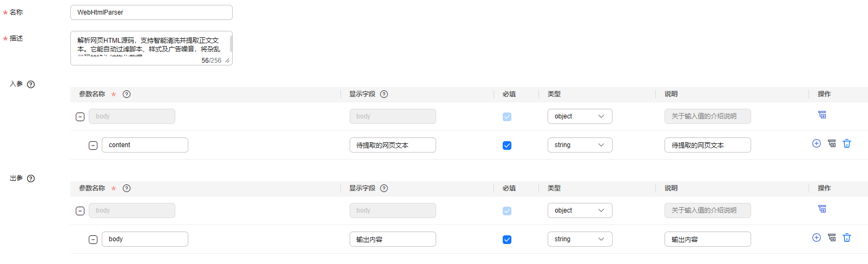Click plus icon in output string row
Viewport: 868px width, 264px height.
click(x=817, y=237)
